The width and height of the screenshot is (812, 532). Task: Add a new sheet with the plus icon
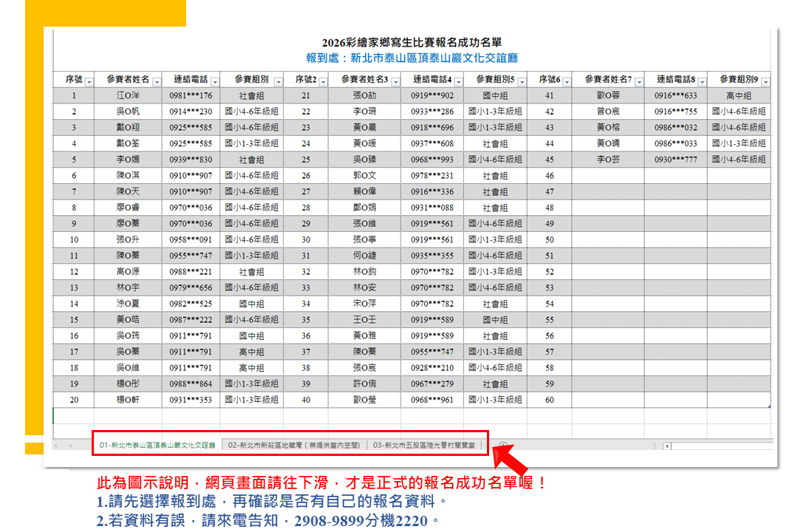point(502,446)
